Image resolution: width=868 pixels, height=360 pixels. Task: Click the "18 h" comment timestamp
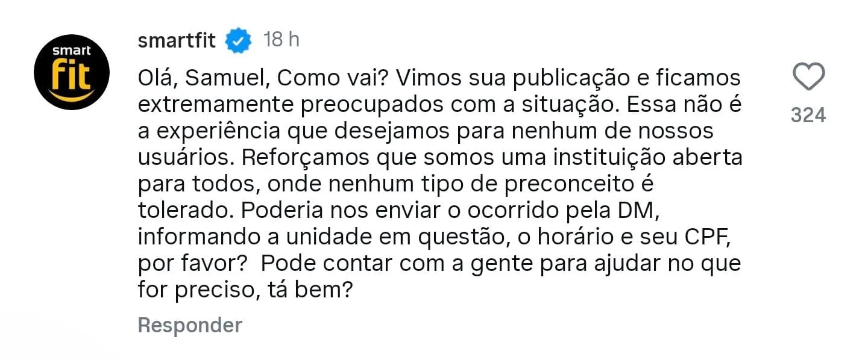(281, 40)
